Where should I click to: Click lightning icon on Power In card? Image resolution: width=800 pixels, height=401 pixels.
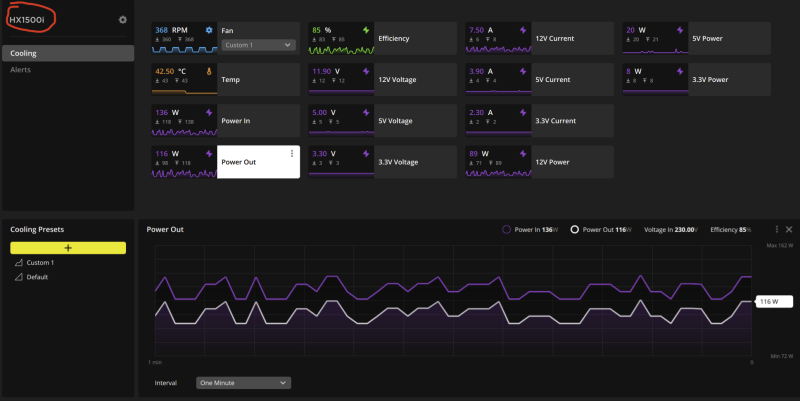click(x=209, y=112)
